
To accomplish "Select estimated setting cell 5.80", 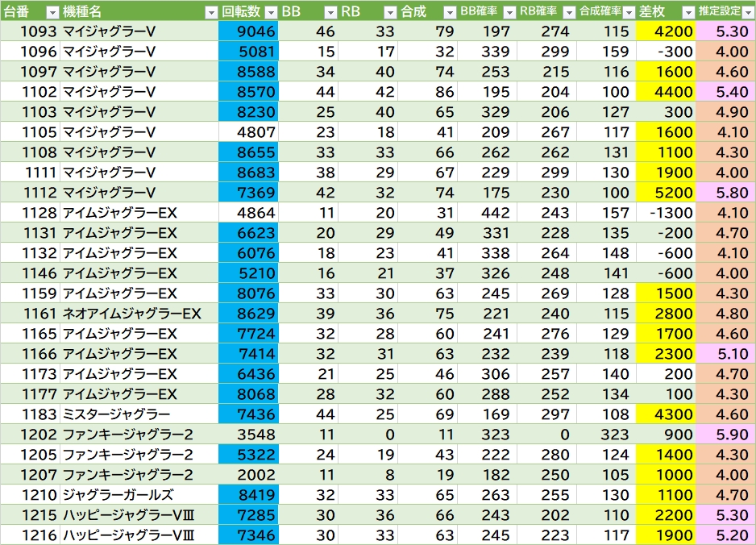I will click(x=725, y=193).
